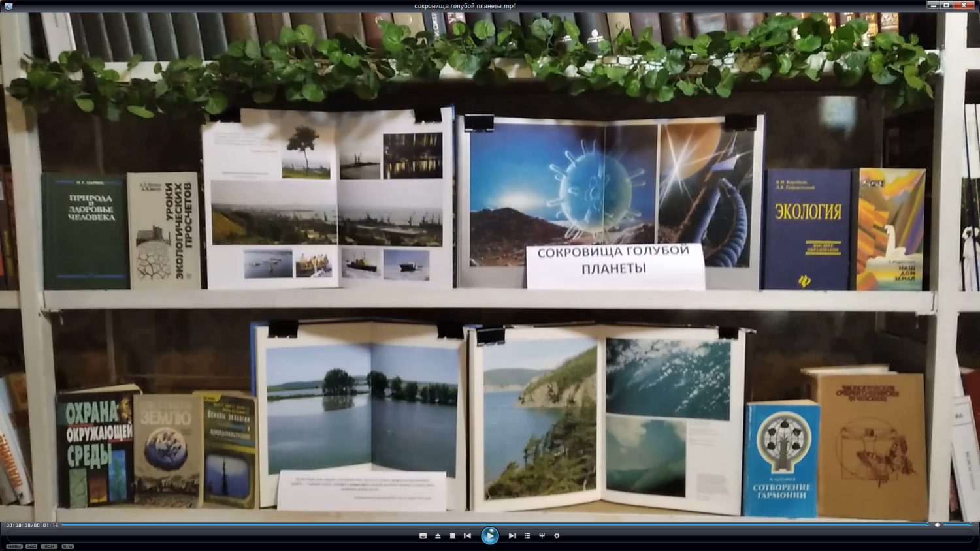Show the playlist with the list icon
The image size is (980, 551).
pos(527,535)
